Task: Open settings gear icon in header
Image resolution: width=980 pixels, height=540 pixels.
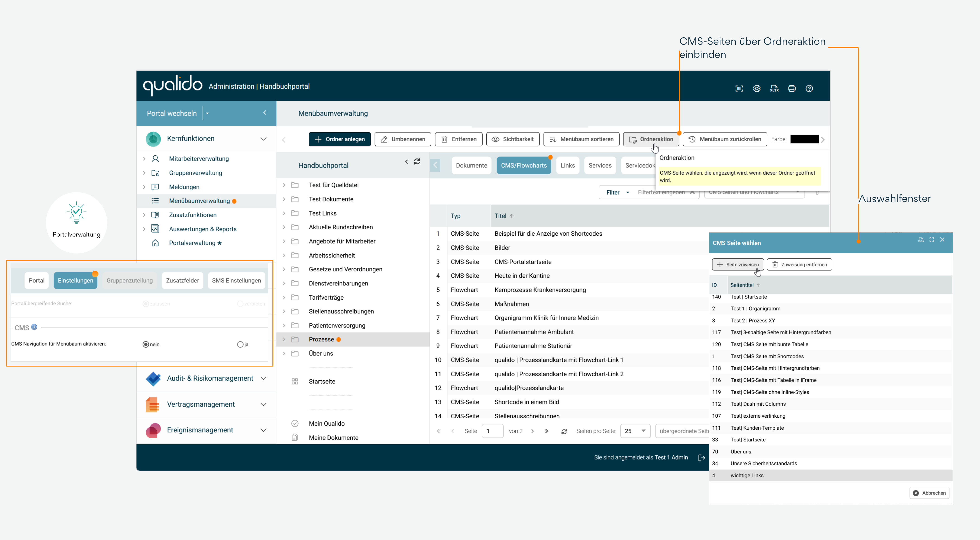Action: (x=756, y=89)
